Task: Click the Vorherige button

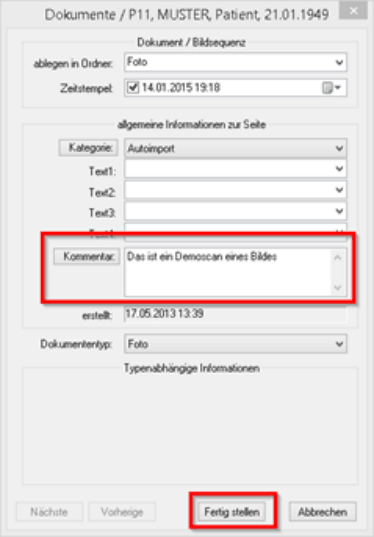Action: (x=122, y=512)
